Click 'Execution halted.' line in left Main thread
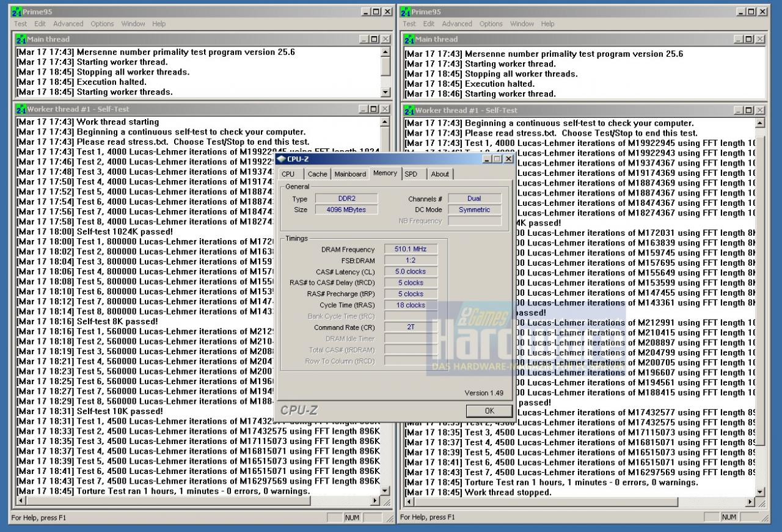This screenshot has width=782, height=532. (81, 82)
